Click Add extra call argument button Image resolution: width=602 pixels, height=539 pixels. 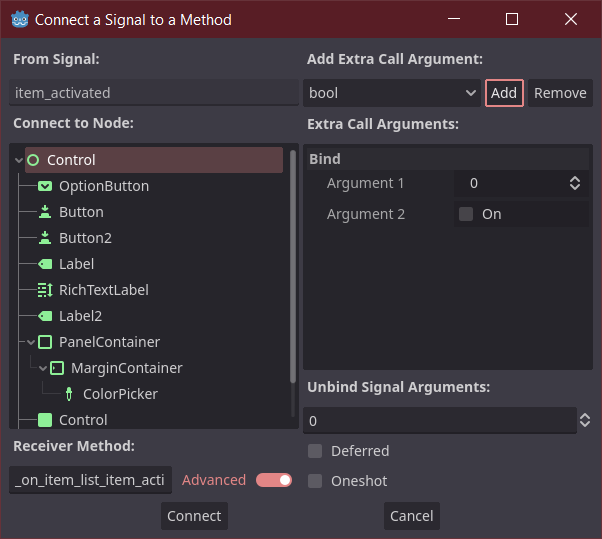click(x=504, y=93)
